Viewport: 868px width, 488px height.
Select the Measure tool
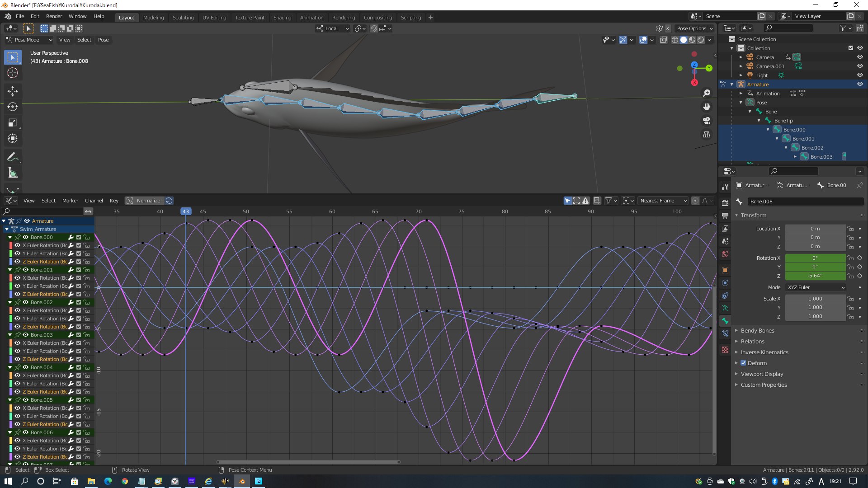(x=12, y=173)
